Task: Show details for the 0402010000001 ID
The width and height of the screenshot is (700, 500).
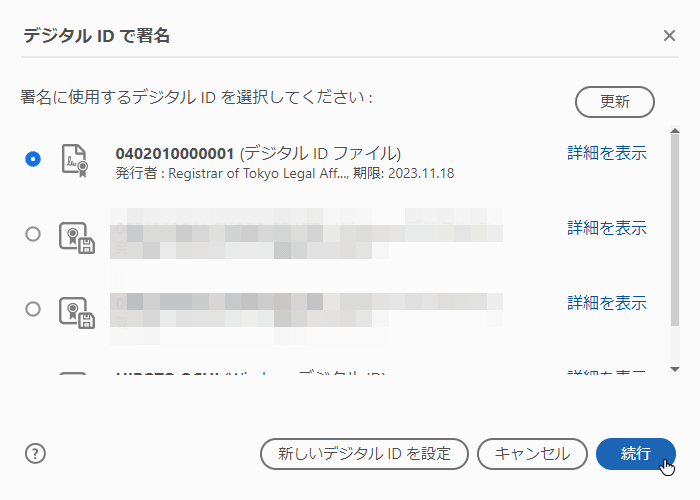Action: (607, 153)
